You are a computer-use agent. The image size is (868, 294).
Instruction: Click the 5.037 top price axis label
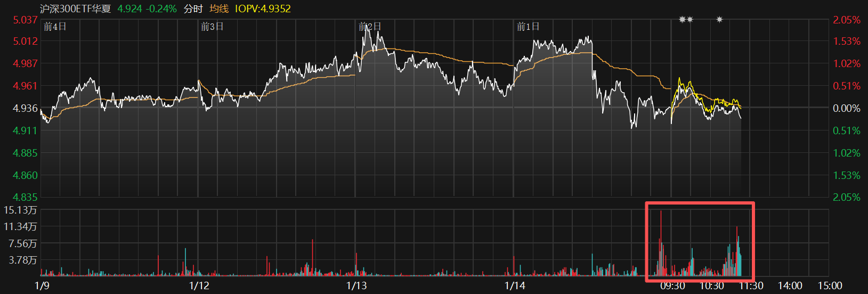tap(26, 20)
